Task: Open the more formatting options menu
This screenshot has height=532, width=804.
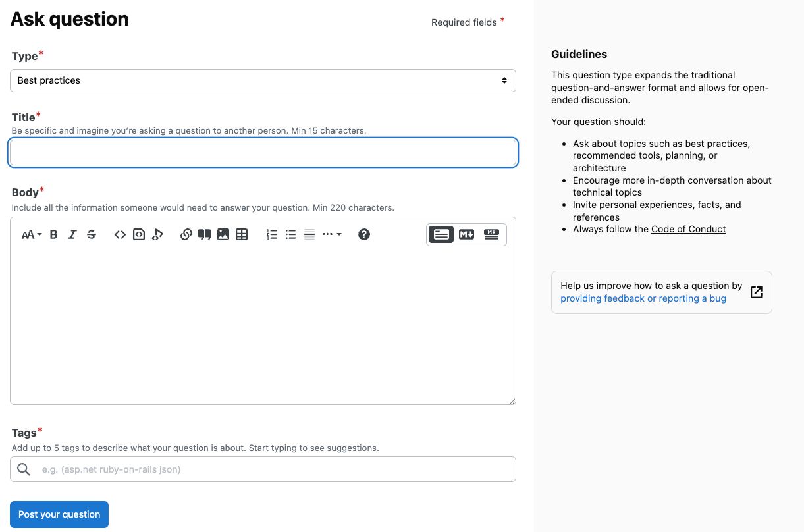Action: [x=332, y=234]
